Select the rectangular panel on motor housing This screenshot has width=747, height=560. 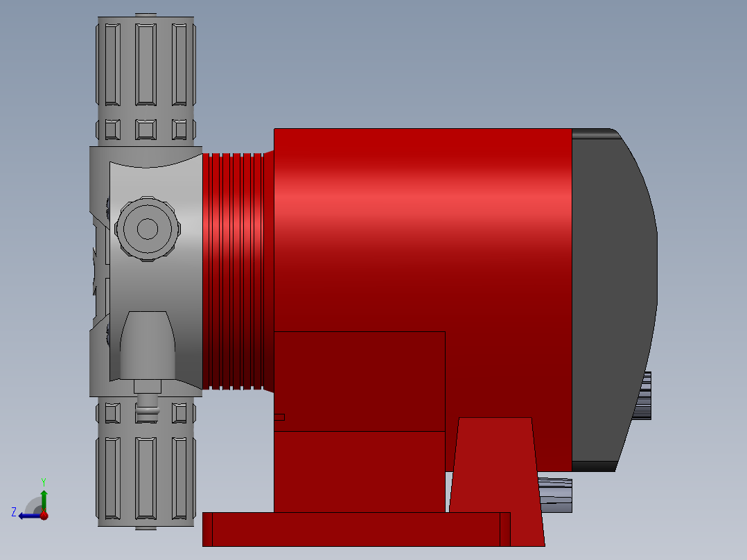tap(360, 381)
